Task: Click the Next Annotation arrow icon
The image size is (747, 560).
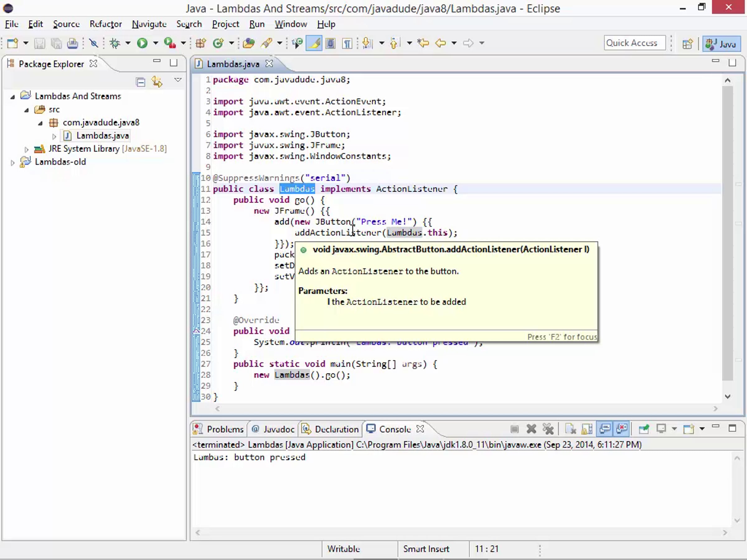Action: point(367,43)
